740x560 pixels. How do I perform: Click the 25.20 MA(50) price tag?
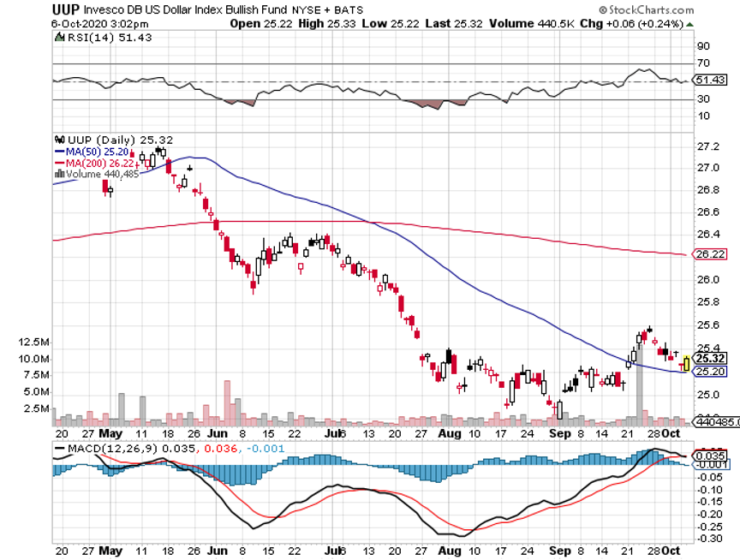[710, 372]
